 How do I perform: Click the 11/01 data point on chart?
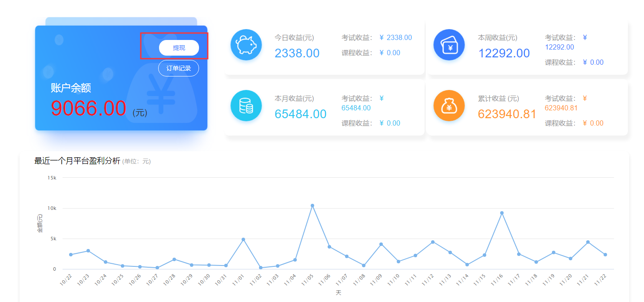coord(243,239)
